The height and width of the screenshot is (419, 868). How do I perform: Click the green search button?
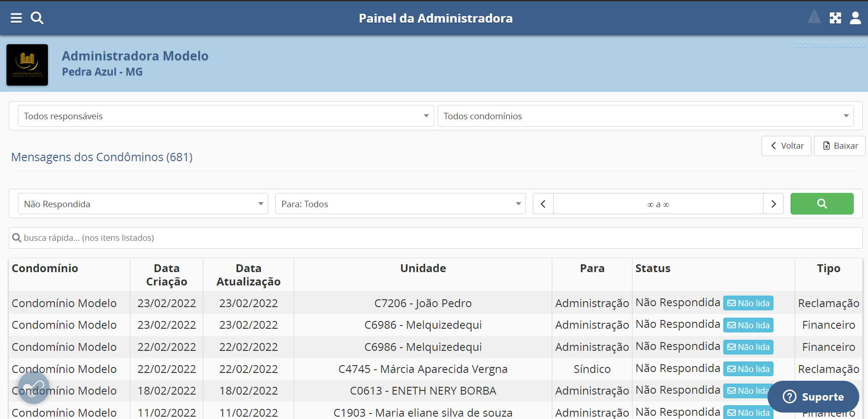pos(821,204)
